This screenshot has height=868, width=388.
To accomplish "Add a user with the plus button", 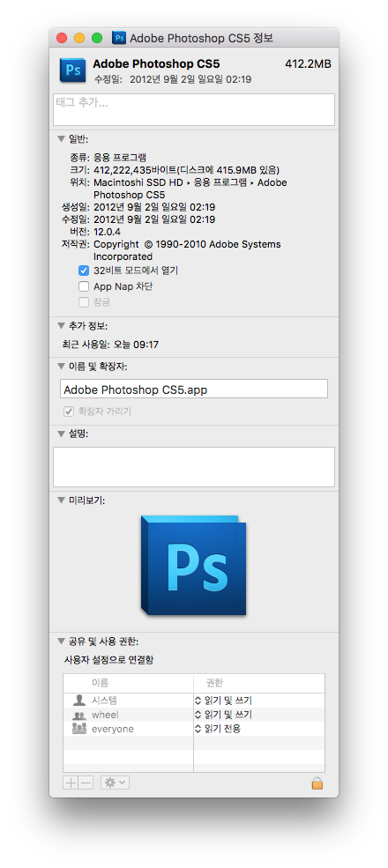I will (71, 783).
